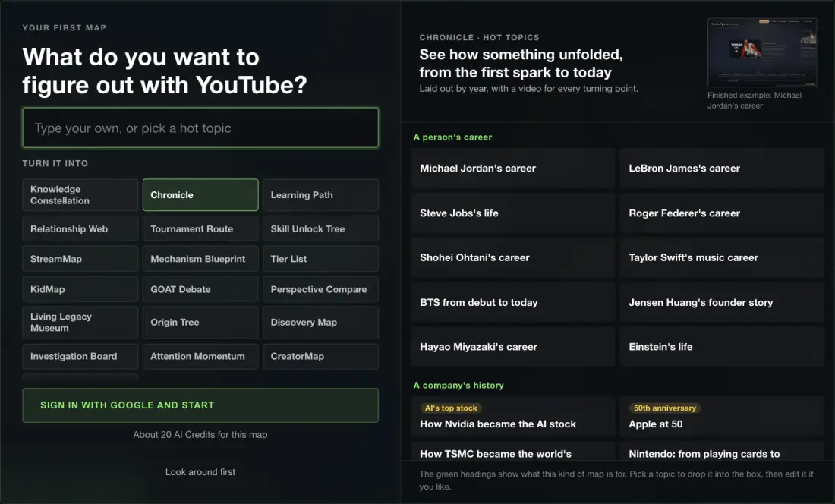Pick Michael Jordan's career topic
The height and width of the screenshot is (504, 835).
point(513,169)
